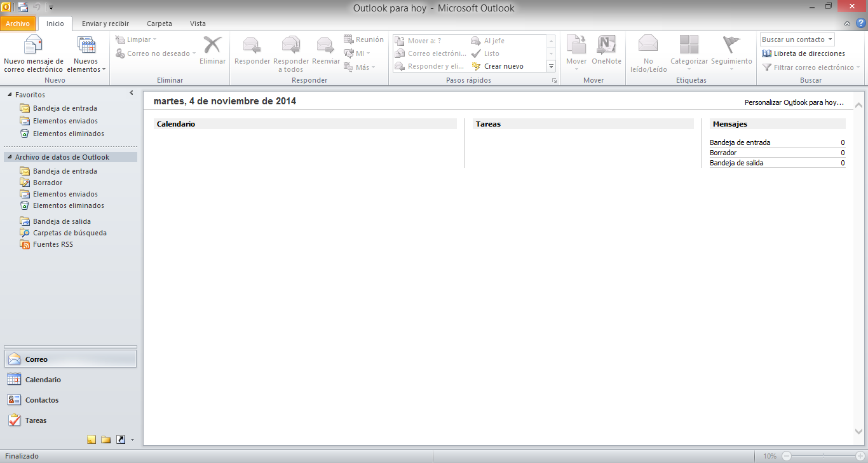Switch to Carpeta tab
868x463 pixels.
click(159, 24)
